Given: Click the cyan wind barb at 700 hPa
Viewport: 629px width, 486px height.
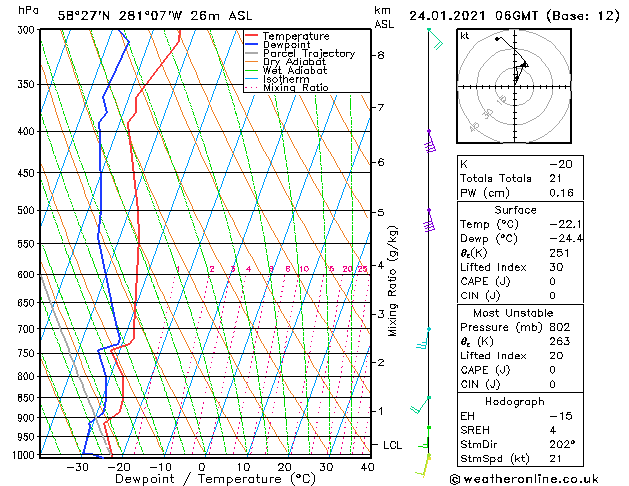Looking at the screenshot, I should tap(423, 339).
